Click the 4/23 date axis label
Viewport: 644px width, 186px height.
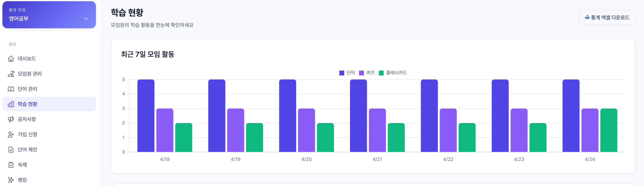click(x=519, y=159)
